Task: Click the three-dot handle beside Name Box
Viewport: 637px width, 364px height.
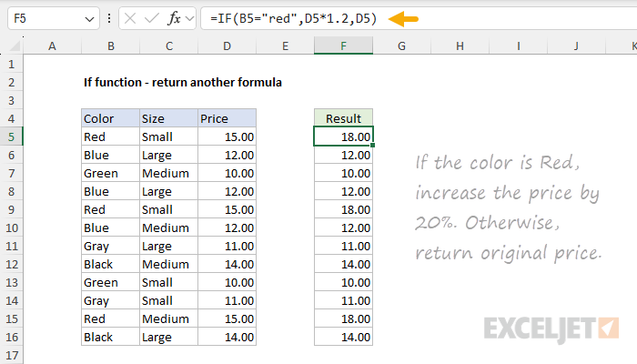Action: coord(109,18)
